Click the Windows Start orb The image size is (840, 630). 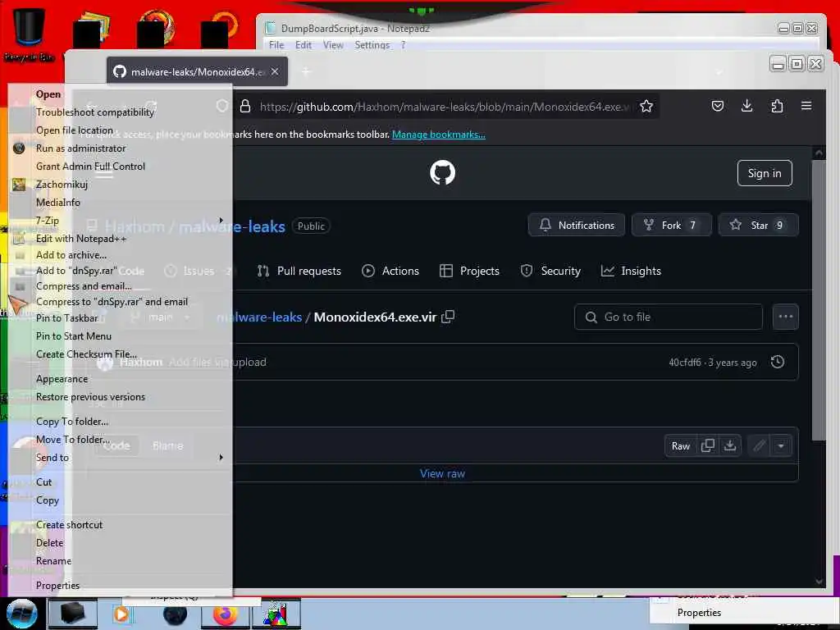22,614
